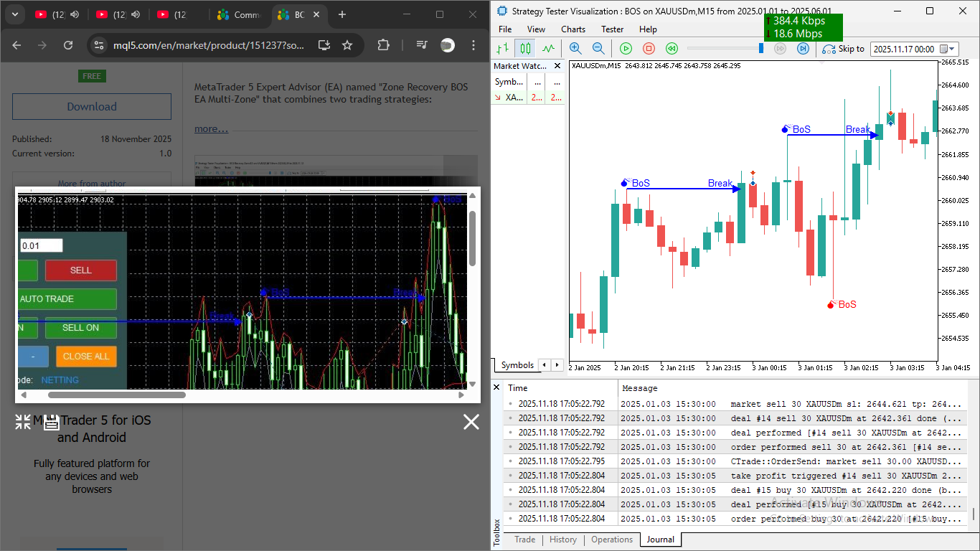Select the 'take profit triggered #14' journal row

click(x=735, y=476)
